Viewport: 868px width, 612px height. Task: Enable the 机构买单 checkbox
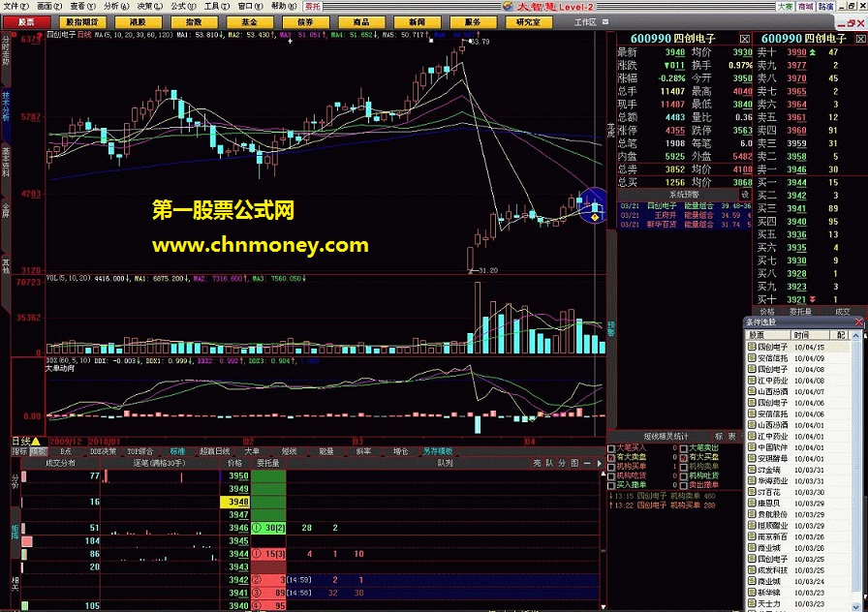click(611, 467)
